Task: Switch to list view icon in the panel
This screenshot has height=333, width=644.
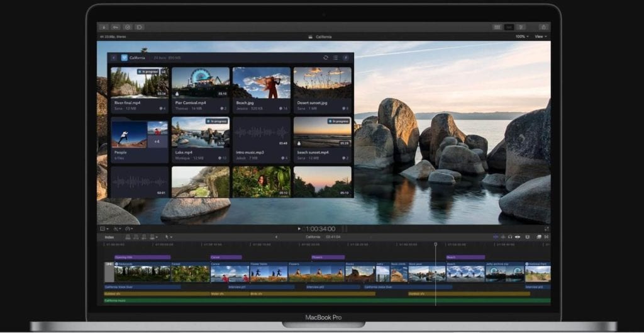Action: [x=336, y=58]
